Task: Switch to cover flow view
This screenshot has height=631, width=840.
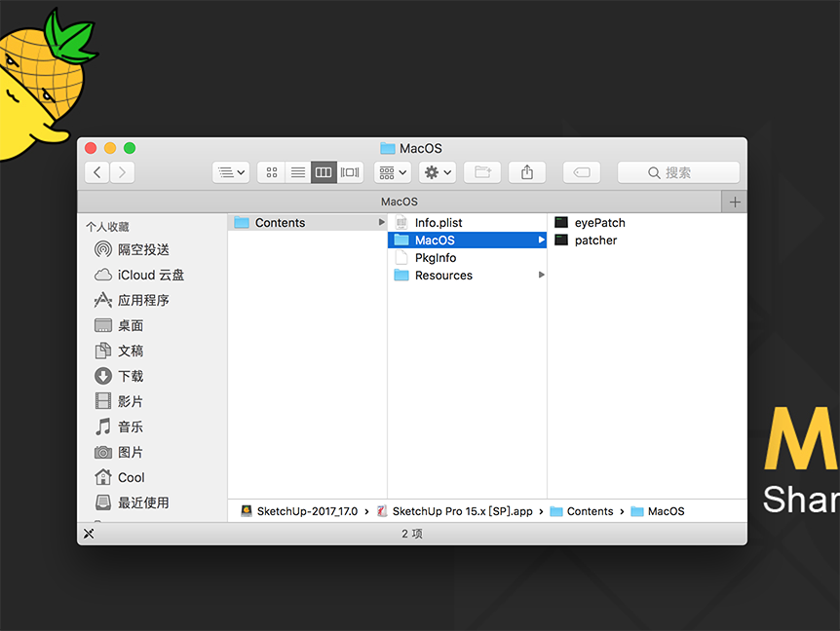Action: click(x=350, y=172)
